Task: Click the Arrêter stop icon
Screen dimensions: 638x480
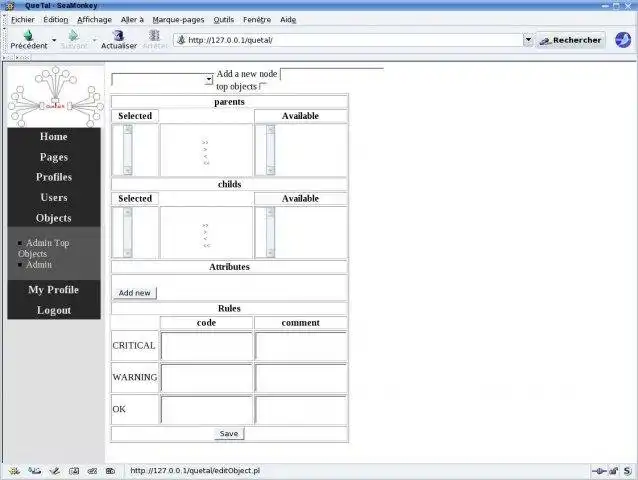Action: tap(154, 35)
